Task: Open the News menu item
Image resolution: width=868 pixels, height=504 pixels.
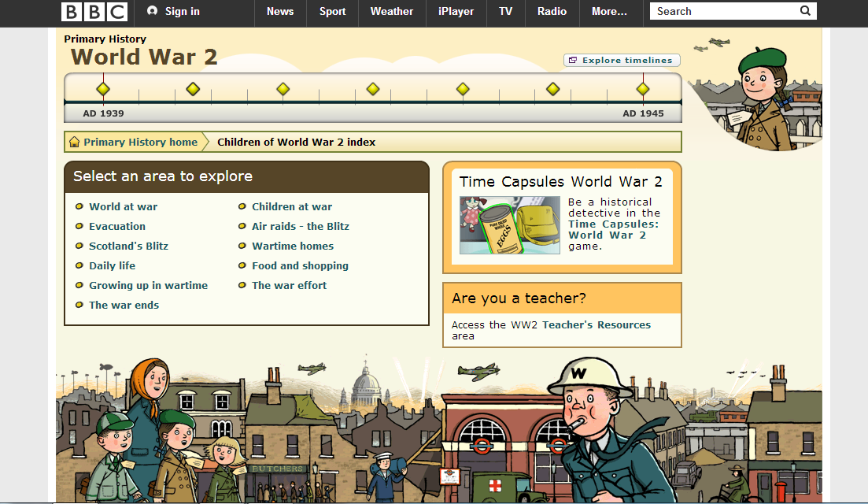Action: coord(280,12)
